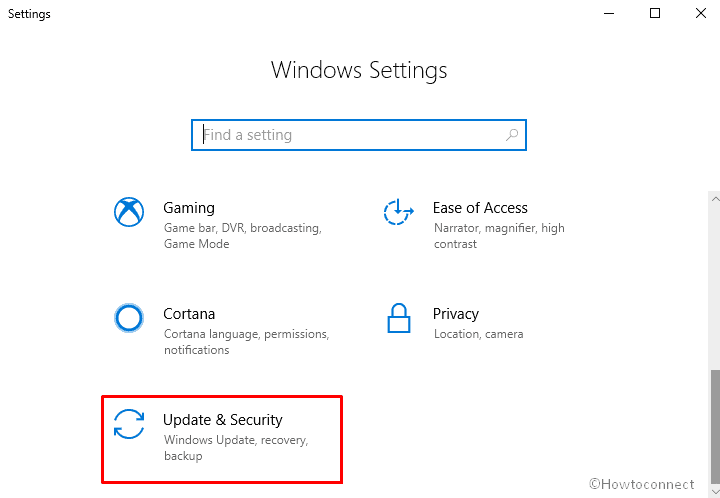
Task: Click the scrollbar down arrow
Action: [x=714, y=492]
